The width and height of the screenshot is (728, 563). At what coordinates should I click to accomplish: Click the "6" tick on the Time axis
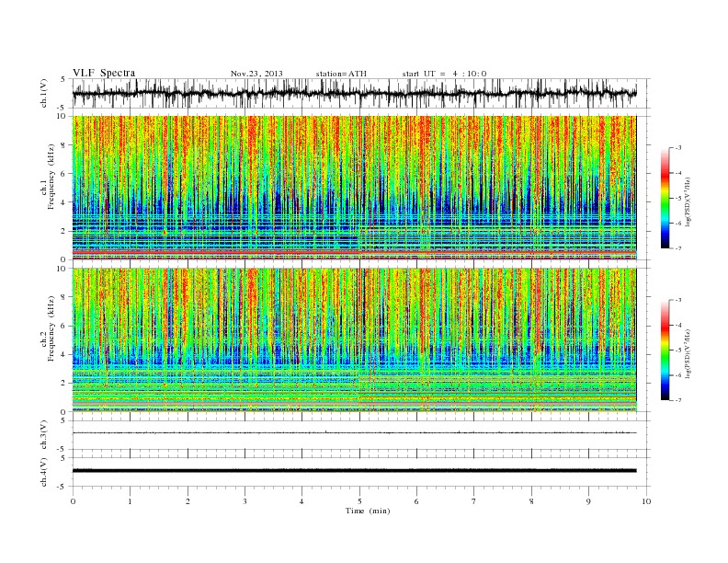(x=416, y=501)
